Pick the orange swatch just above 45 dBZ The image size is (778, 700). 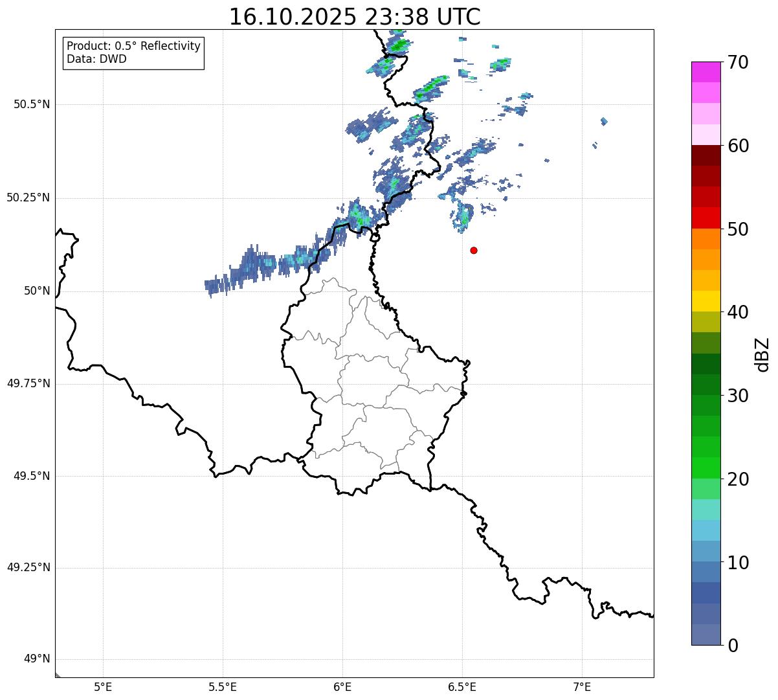coord(706,260)
